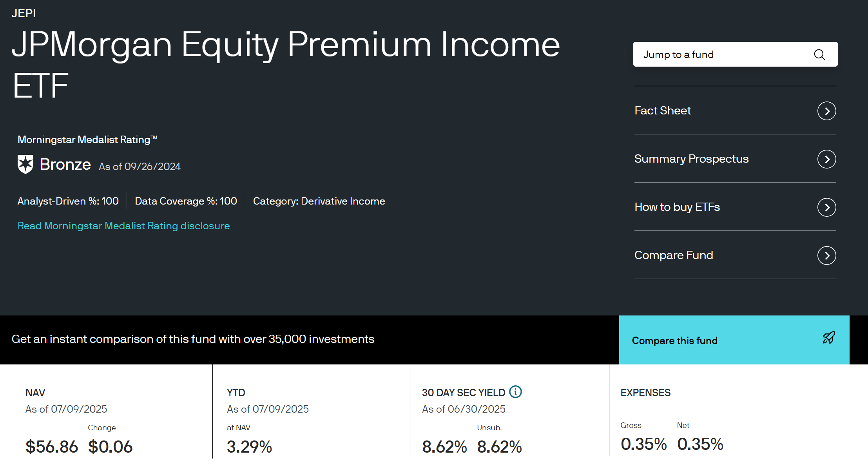This screenshot has height=473, width=868.
Task: Click the JEPI ticker label
Action: tap(24, 13)
